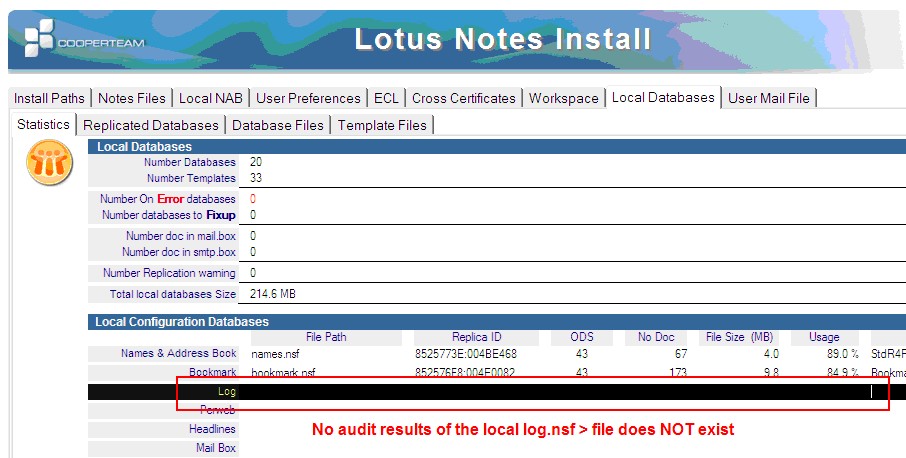
Task: Open the Local NAB tab
Action: tap(210, 98)
